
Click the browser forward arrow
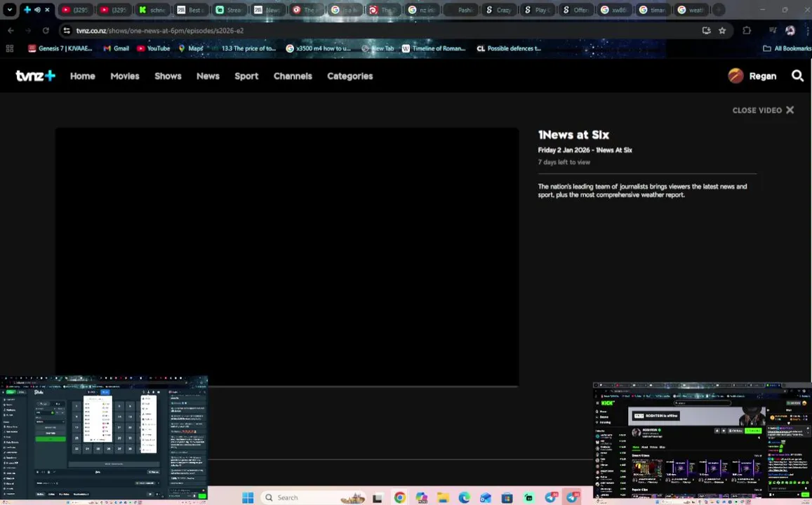pos(28,31)
